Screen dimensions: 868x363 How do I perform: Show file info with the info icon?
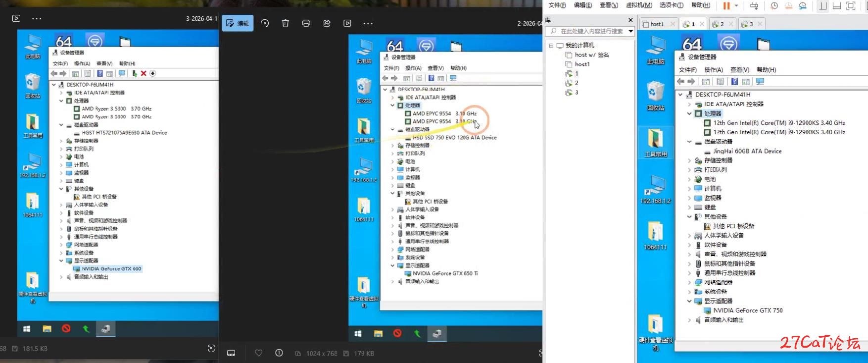point(279,353)
